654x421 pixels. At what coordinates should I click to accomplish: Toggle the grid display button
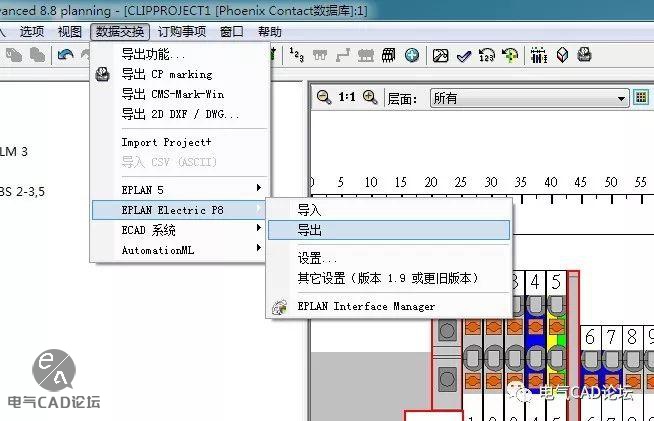[641, 98]
